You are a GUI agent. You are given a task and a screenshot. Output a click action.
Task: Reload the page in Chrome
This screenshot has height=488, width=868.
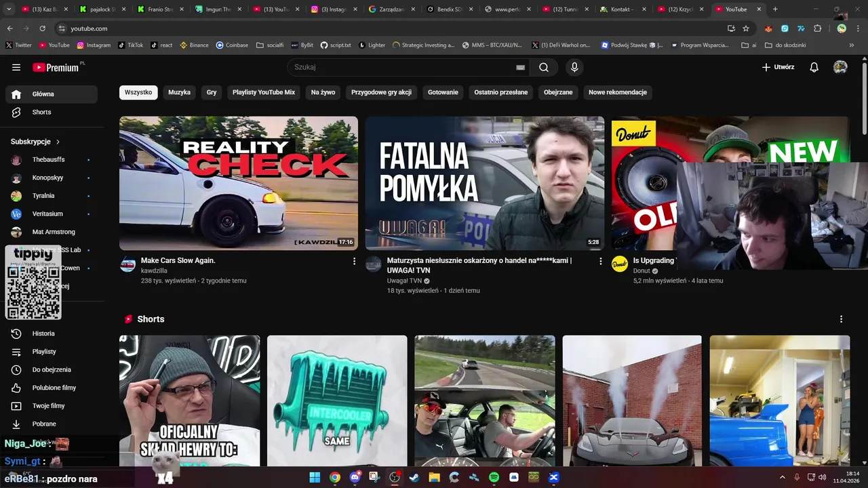[x=43, y=28]
